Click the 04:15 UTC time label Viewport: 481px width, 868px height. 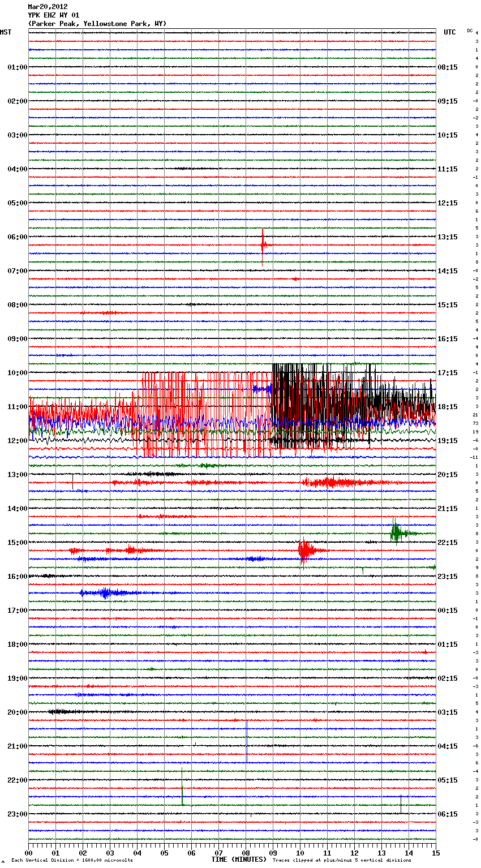[448, 746]
